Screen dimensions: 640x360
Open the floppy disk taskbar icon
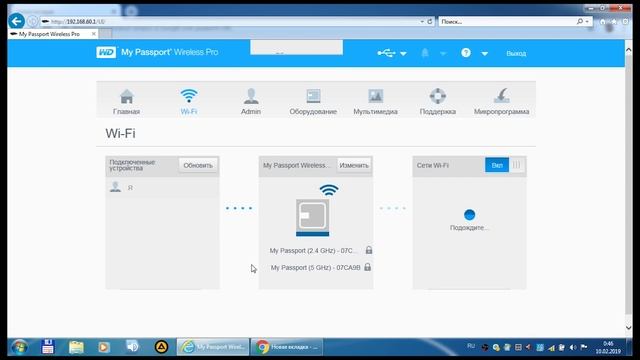48,347
